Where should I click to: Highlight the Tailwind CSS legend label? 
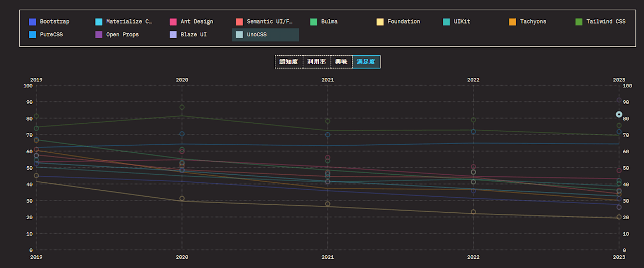pyautogui.click(x=606, y=22)
